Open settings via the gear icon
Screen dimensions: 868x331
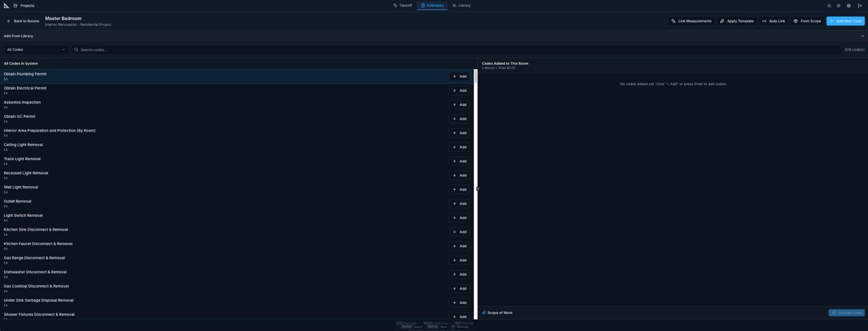[848, 5]
